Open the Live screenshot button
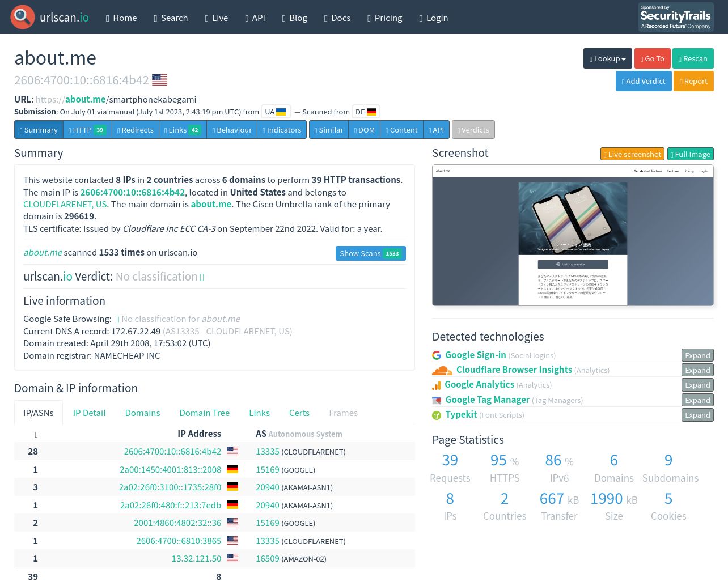728x586 pixels. coord(632,154)
